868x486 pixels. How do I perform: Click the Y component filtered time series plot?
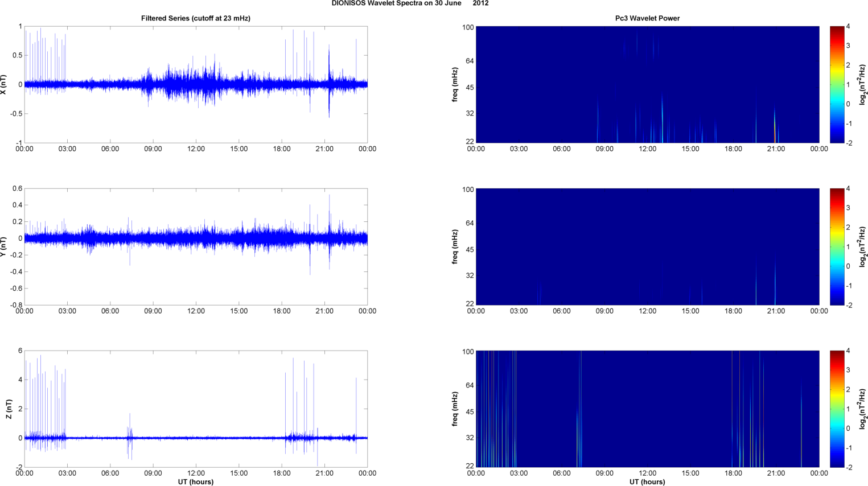click(x=196, y=247)
